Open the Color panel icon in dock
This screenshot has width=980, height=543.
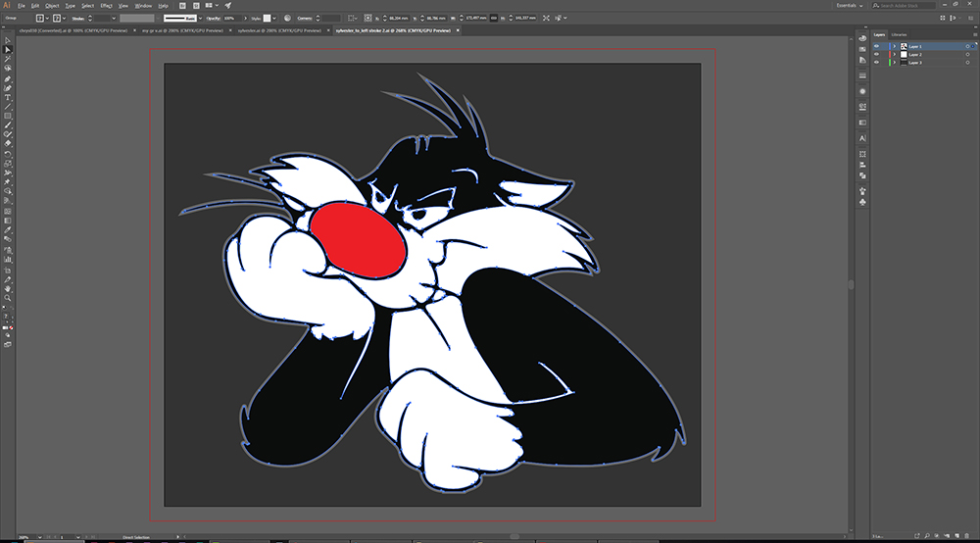coord(862,39)
